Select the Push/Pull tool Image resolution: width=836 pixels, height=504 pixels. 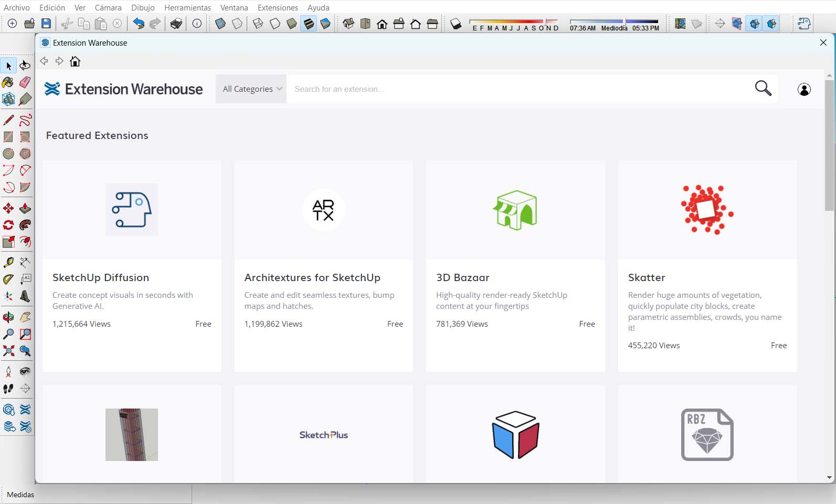[25, 208]
